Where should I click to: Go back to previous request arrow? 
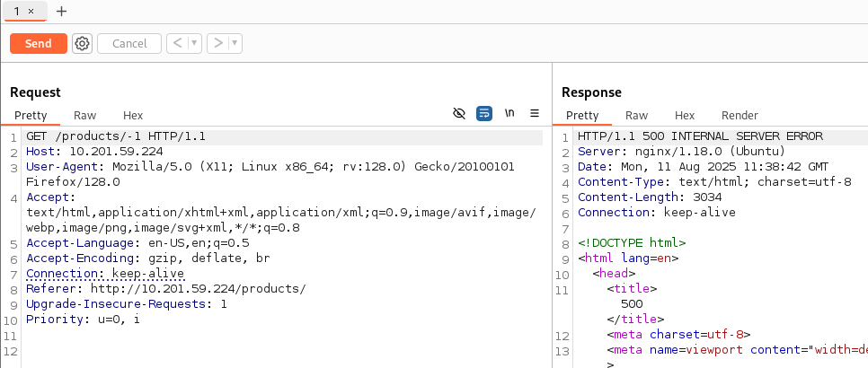[x=177, y=43]
